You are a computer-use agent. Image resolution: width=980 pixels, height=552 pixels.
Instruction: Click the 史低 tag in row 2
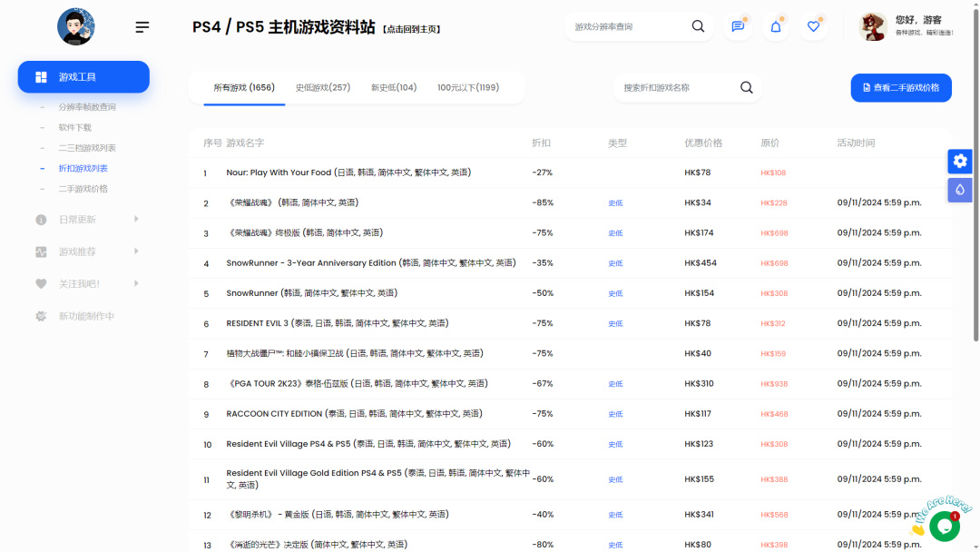point(615,203)
